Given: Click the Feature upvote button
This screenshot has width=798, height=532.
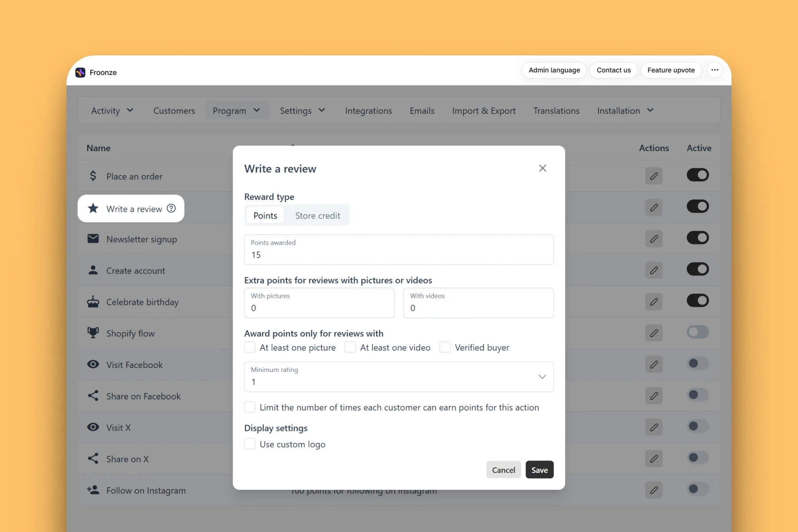Looking at the screenshot, I should [671, 70].
